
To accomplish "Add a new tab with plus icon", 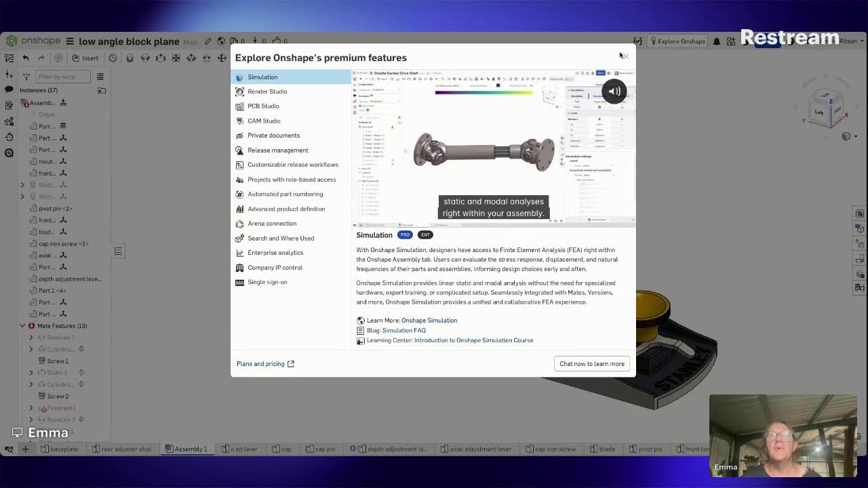I will [25, 449].
